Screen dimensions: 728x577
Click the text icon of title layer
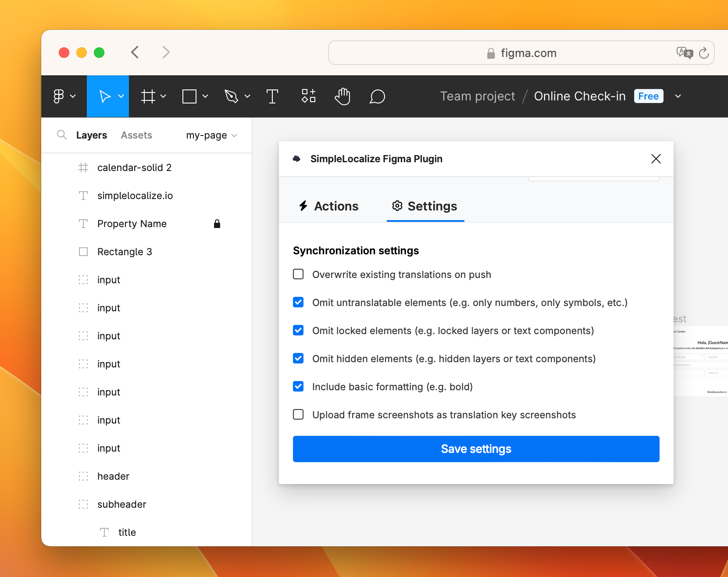[104, 532]
